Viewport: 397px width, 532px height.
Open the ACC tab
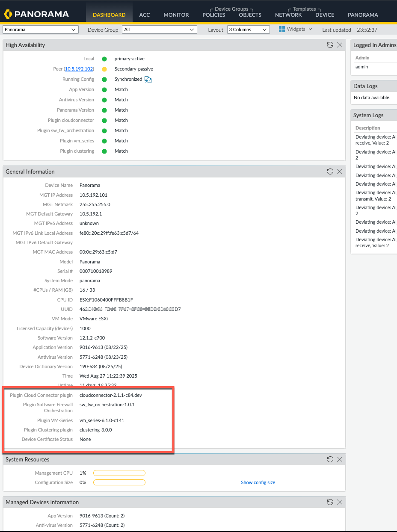(x=145, y=15)
